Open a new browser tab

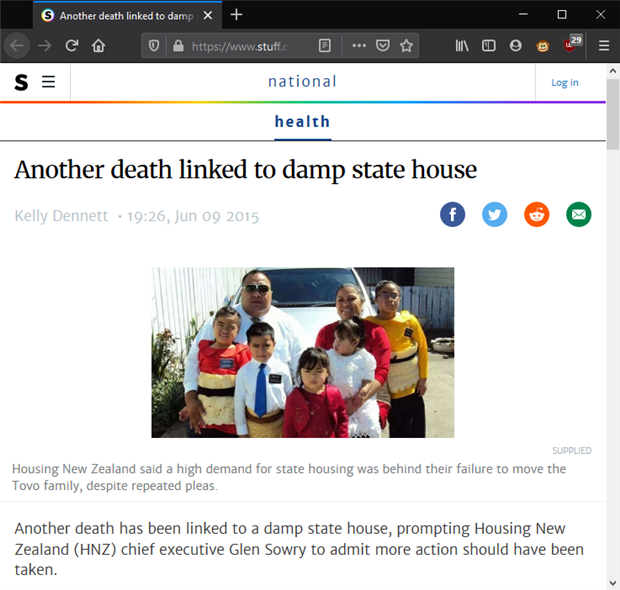click(x=236, y=15)
